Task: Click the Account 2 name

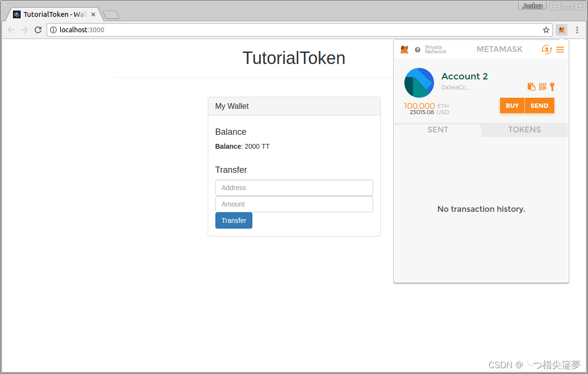Action: 464,76
